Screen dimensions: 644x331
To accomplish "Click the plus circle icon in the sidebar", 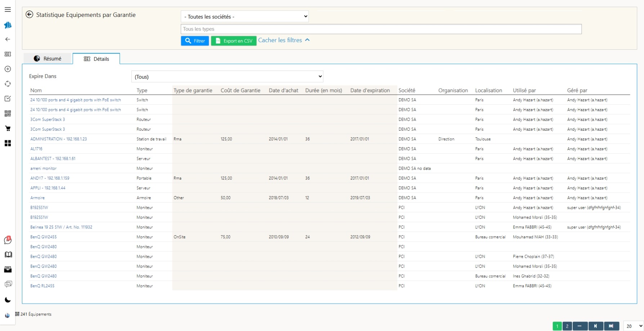I will [8, 69].
